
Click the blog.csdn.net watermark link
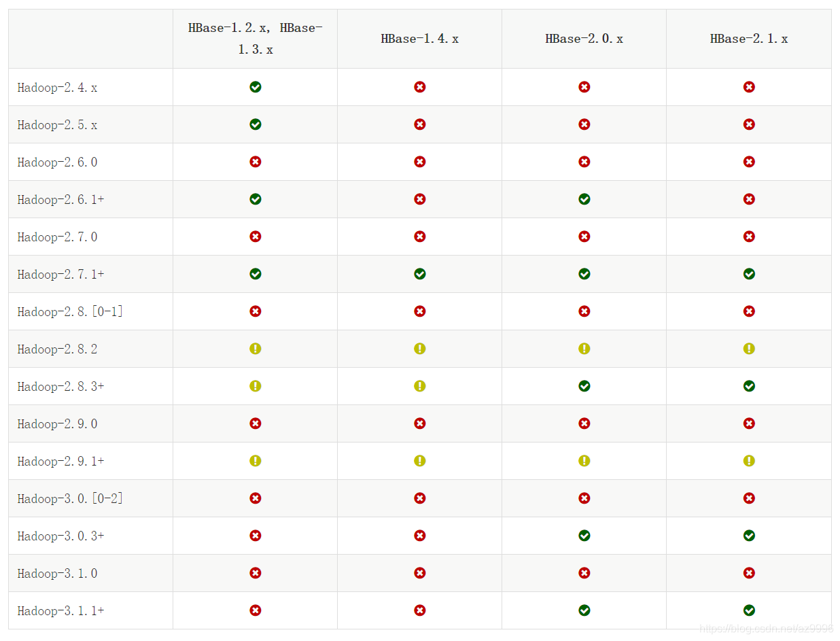tap(767, 629)
